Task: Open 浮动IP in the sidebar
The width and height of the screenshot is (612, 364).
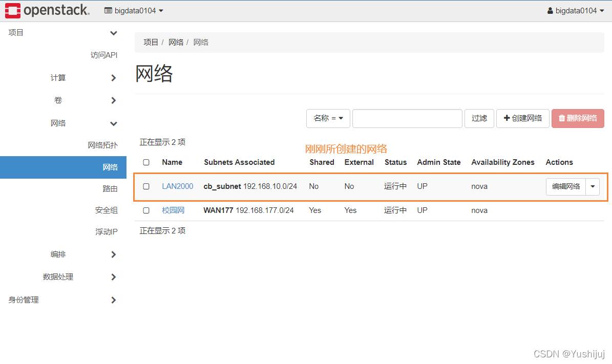Action: click(106, 232)
